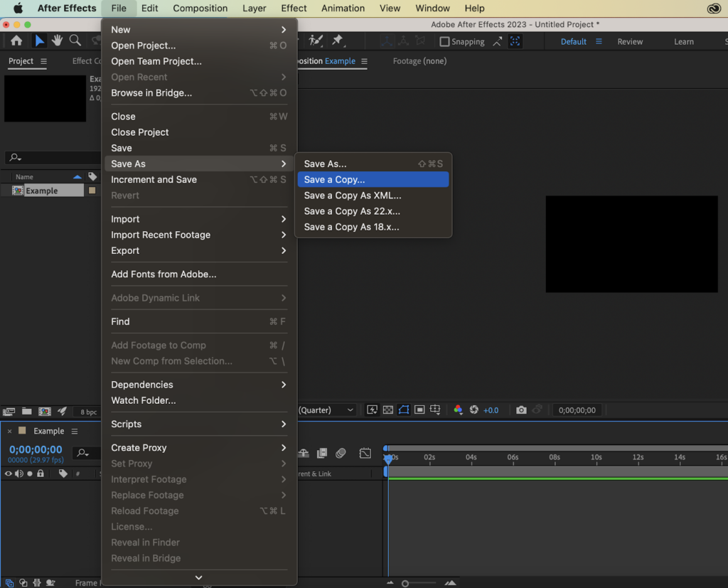This screenshot has height=588, width=728.
Task: Switch to the Review workspace
Action: click(x=630, y=42)
